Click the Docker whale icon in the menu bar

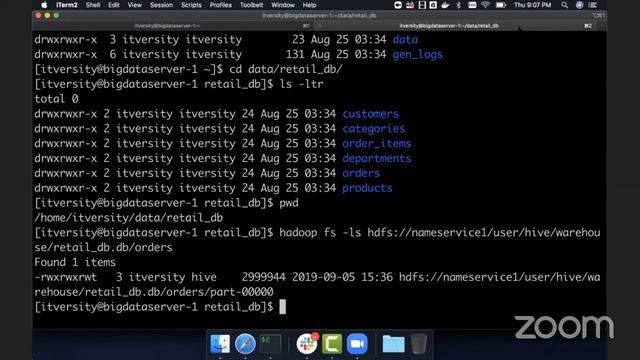[x=445, y=5]
